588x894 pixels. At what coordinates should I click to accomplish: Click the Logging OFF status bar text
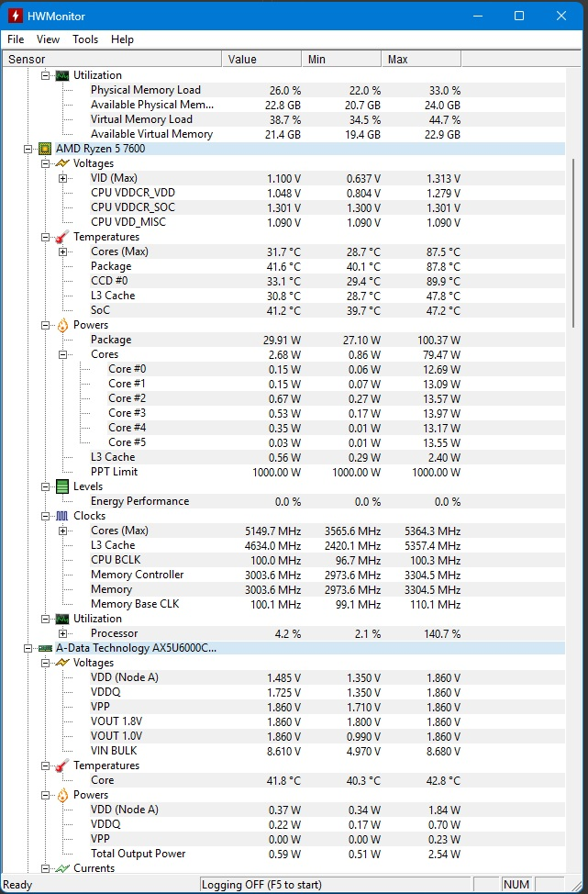pos(261,885)
